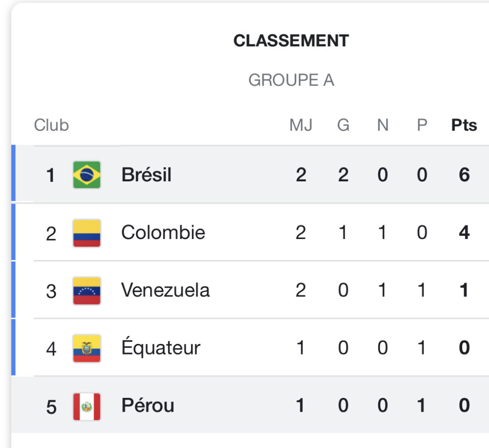This screenshot has height=448, width=489.
Task: Click the GROUPE A heading
Action: [x=291, y=80]
